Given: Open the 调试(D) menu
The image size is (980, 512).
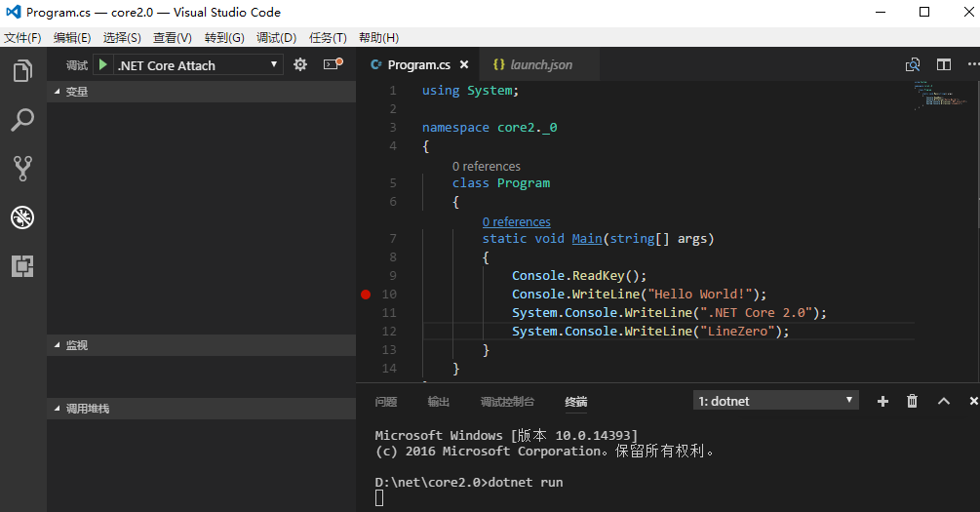Looking at the screenshot, I should [x=276, y=37].
